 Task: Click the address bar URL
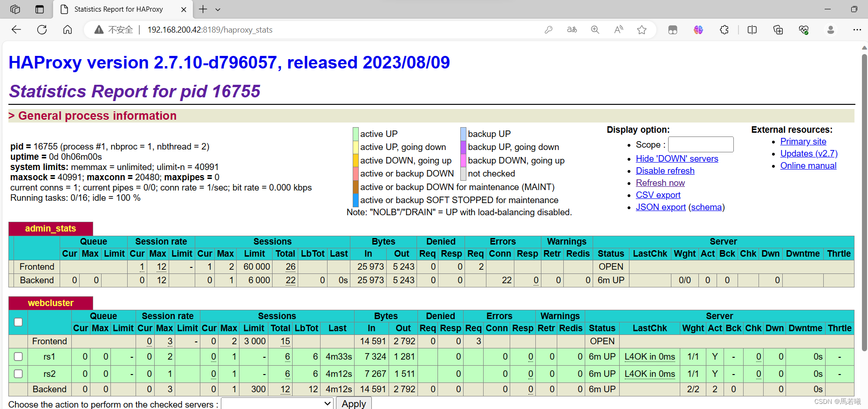pos(210,30)
